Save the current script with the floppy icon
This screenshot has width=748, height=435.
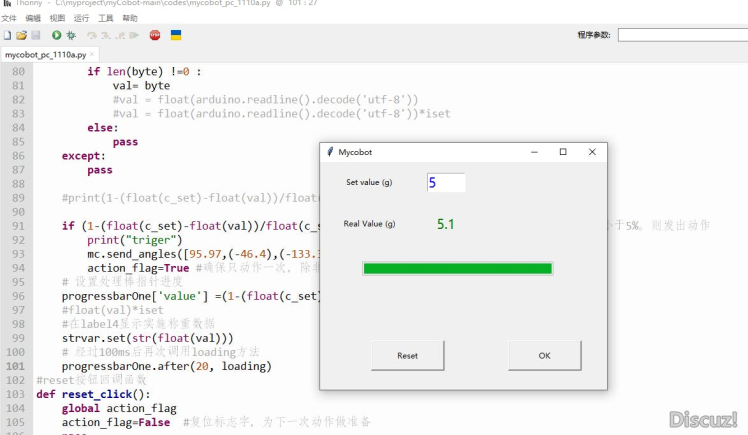36,35
